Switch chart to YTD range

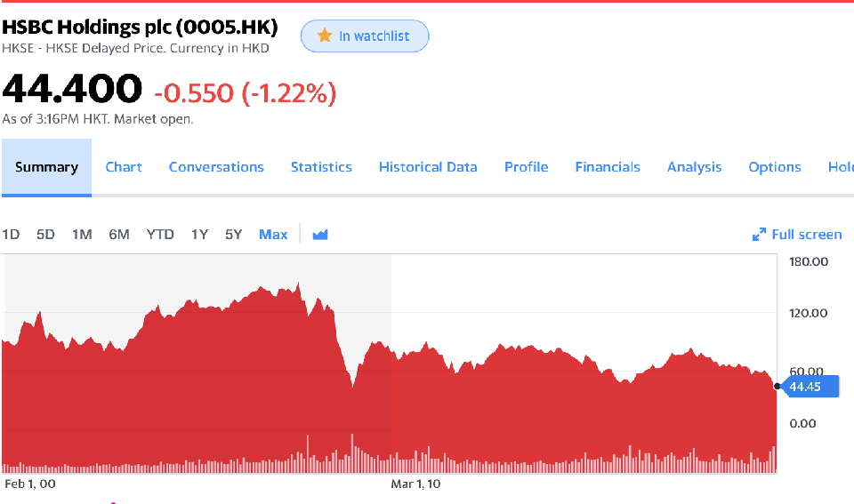click(160, 235)
